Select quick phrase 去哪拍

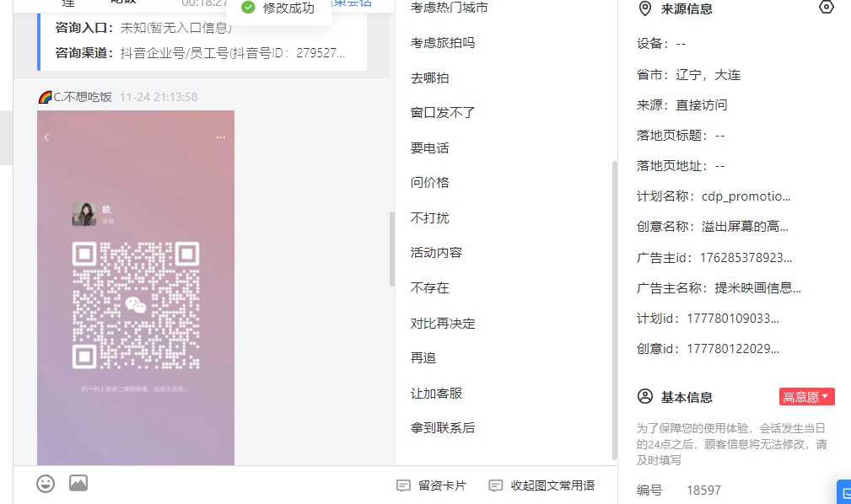430,78
